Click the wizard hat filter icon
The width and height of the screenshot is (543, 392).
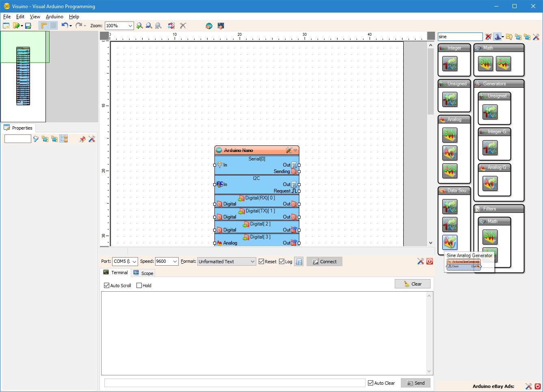pyautogui.click(x=498, y=37)
